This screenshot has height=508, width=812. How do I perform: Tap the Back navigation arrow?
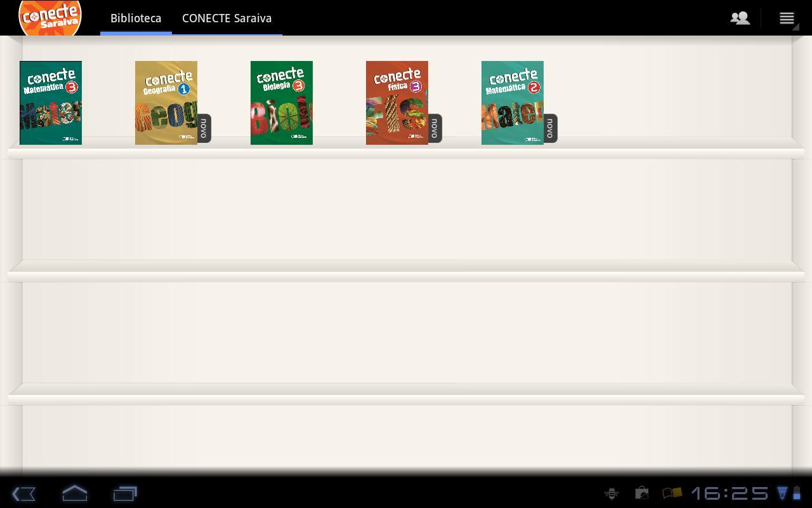point(23,493)
